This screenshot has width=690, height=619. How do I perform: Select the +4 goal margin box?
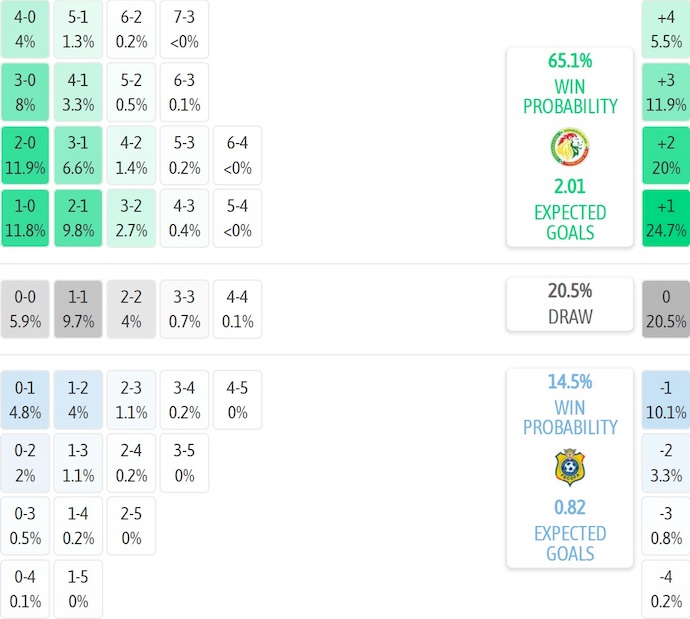click(x=666, y=29)
